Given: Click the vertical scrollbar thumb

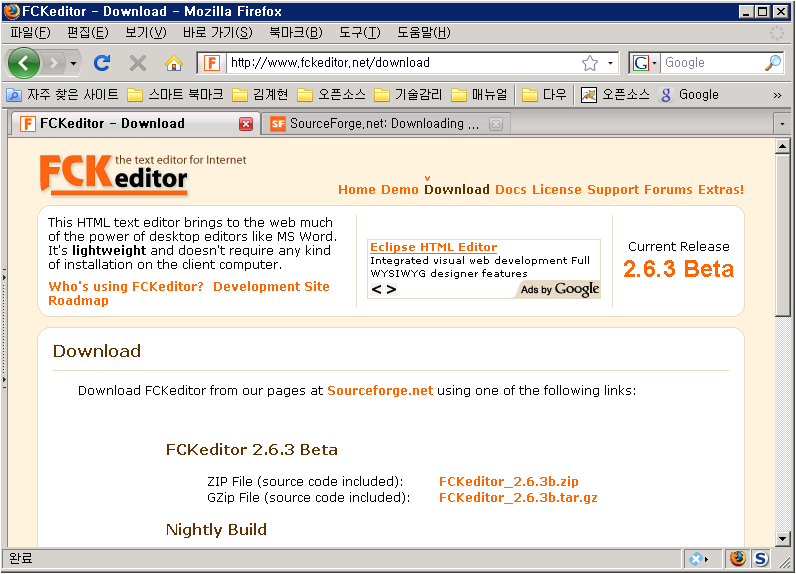Looking at the screenshot, I should 782,235.
